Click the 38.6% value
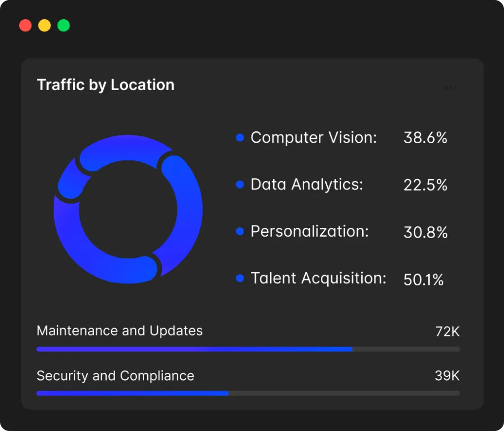This screenshot has width=504, height=431. [425, 138]
